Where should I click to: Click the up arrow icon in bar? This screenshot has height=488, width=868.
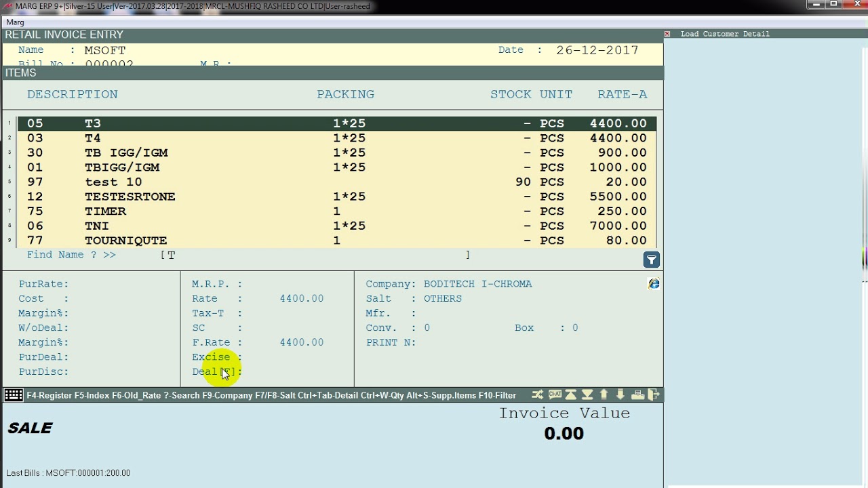pyautogui.click(x=604, y=394)
